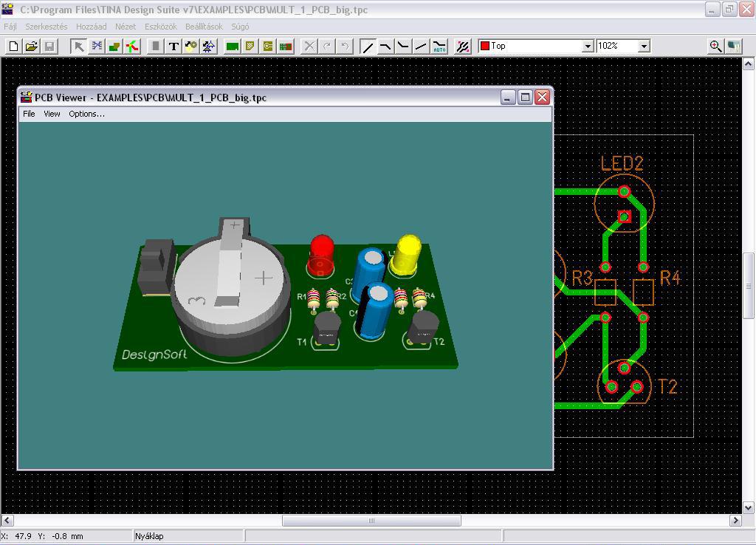This screenshot has height=545, width=756.
Task: Select the straight diagonal line track mode
Action: pyautogui.click(x=368, y=47)
